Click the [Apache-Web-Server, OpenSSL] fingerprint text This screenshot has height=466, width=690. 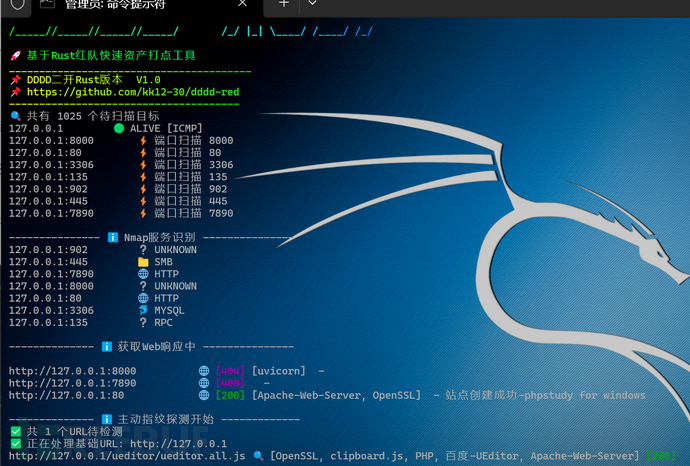click(337, 395)
